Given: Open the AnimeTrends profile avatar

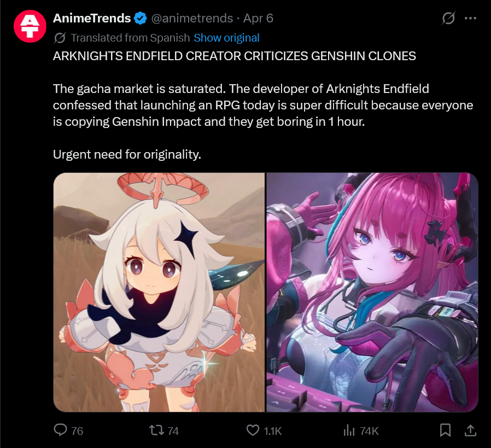Looking at the screenshot, I should (x=30, y=26).
